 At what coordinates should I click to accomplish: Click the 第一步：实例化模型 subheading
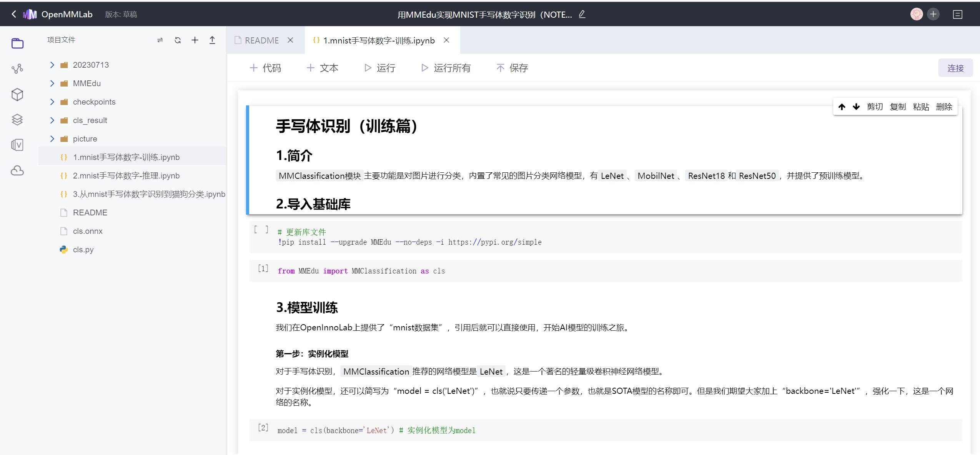click(312, 353)
